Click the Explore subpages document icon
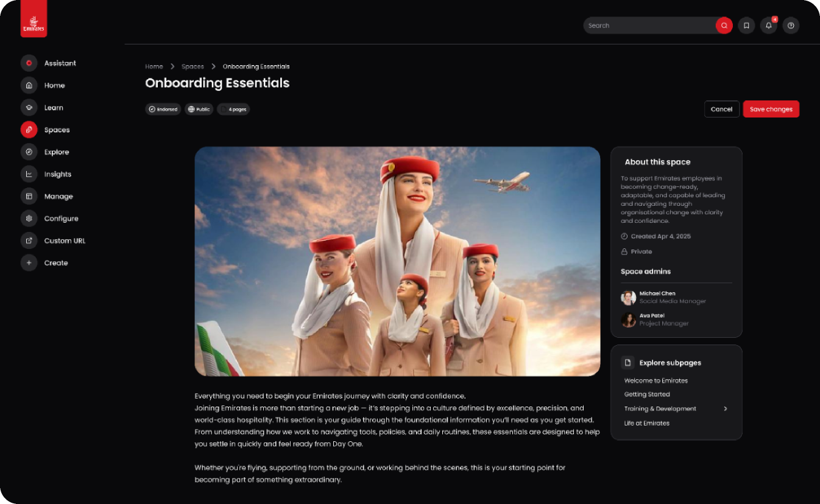 (x=627, y=363)
